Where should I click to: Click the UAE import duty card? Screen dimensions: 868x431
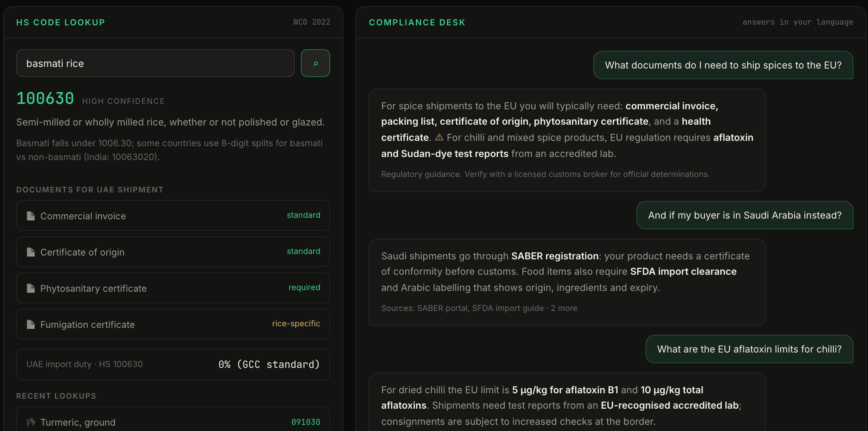173,364
